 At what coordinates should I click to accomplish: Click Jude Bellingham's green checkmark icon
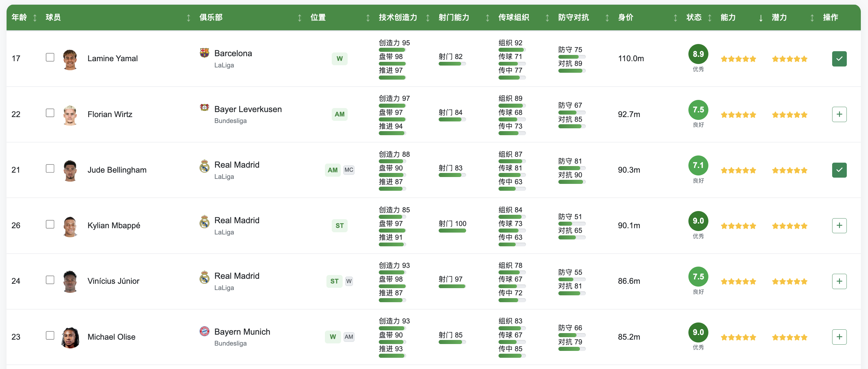(x=839, y=170)
